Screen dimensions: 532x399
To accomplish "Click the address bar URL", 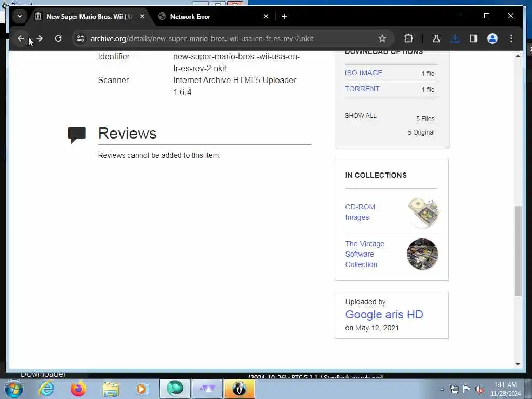I will (x=202, y=38).
